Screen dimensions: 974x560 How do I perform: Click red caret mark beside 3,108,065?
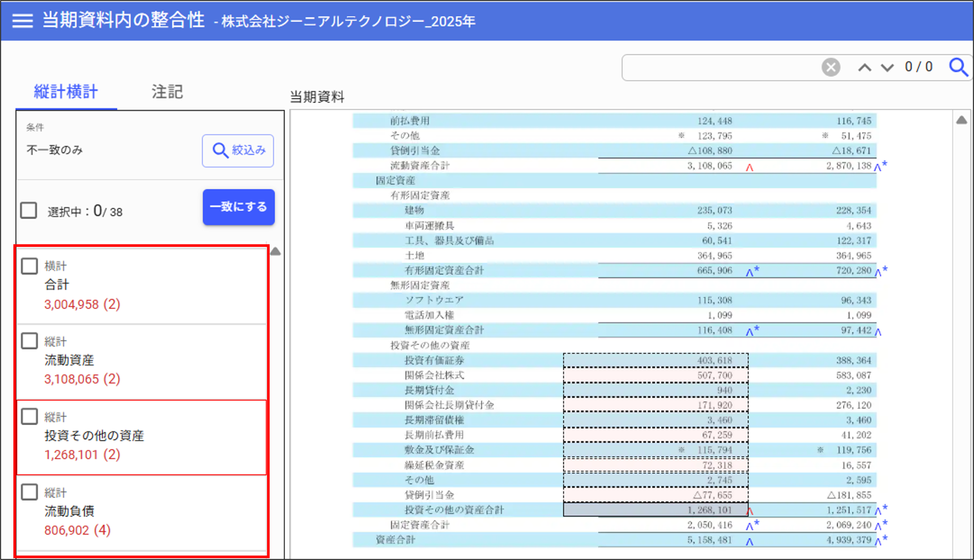749,167
